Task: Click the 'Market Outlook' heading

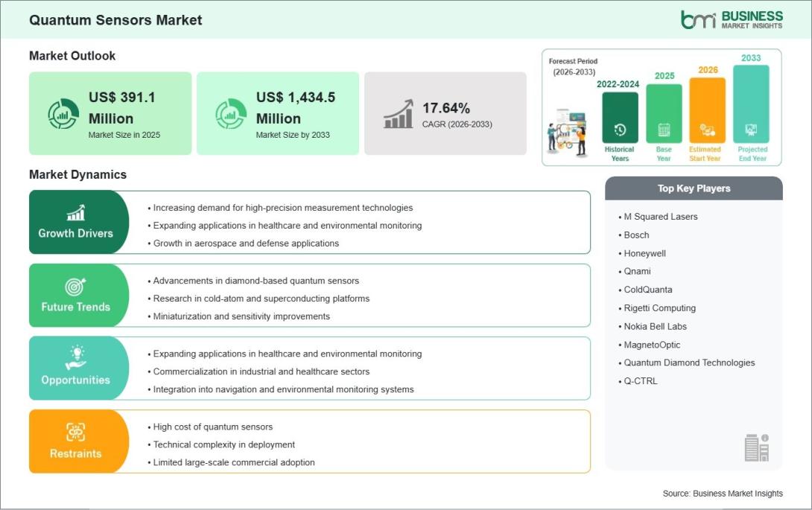Action: pos(72,56)
